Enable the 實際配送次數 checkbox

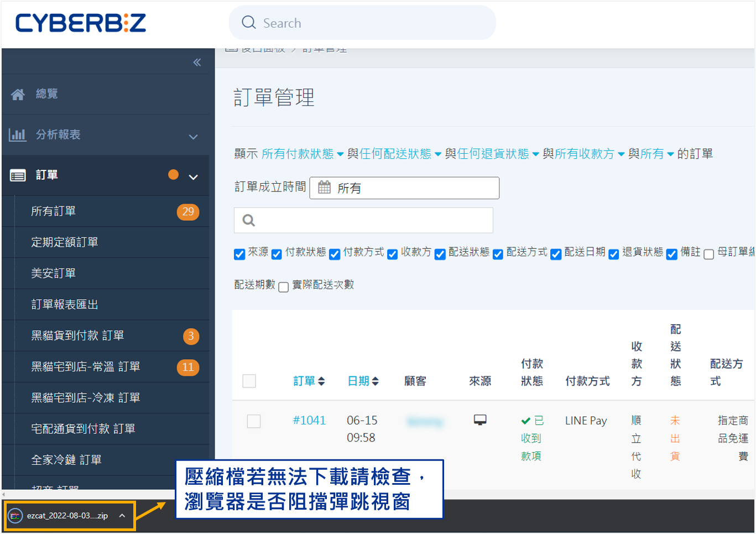pyautogui.click(x=284, y=287)
